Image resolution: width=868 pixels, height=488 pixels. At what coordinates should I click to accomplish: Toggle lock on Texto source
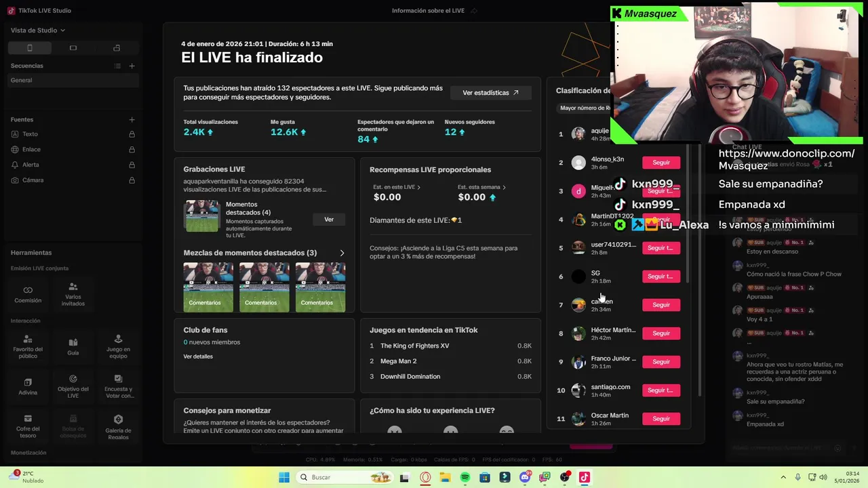pos(132,134)
